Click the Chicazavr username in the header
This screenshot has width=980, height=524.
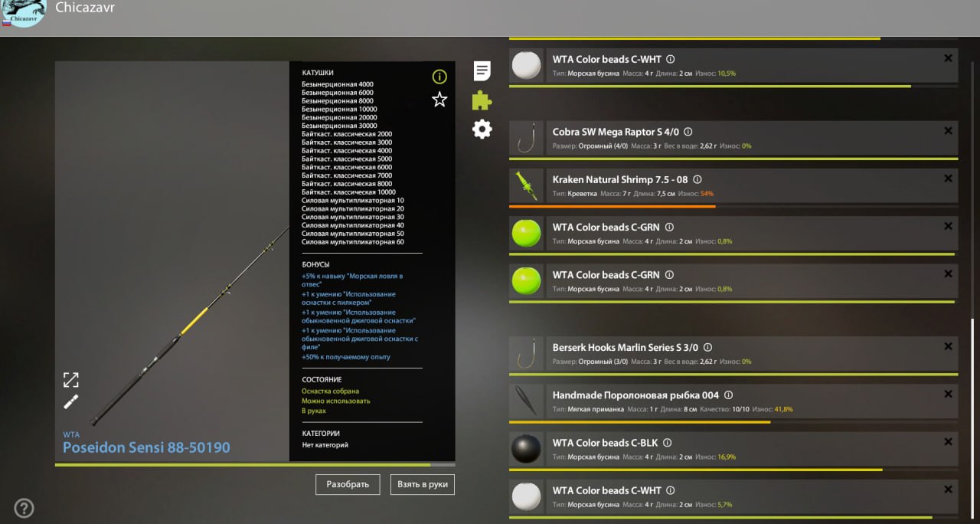[85, 8]
